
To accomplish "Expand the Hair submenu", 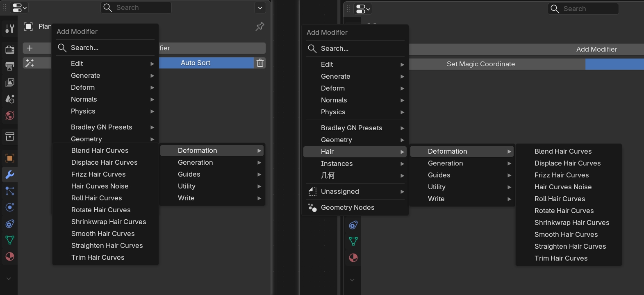I will [x=355, y=152].
